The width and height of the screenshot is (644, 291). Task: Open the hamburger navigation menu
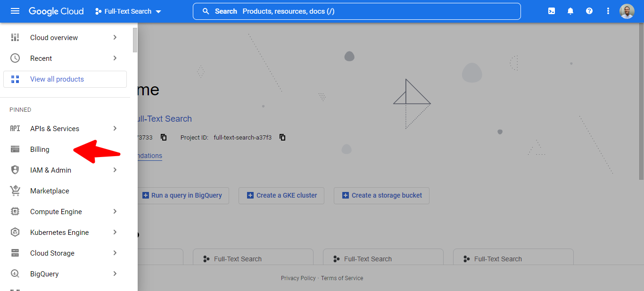tap(15, 11)
